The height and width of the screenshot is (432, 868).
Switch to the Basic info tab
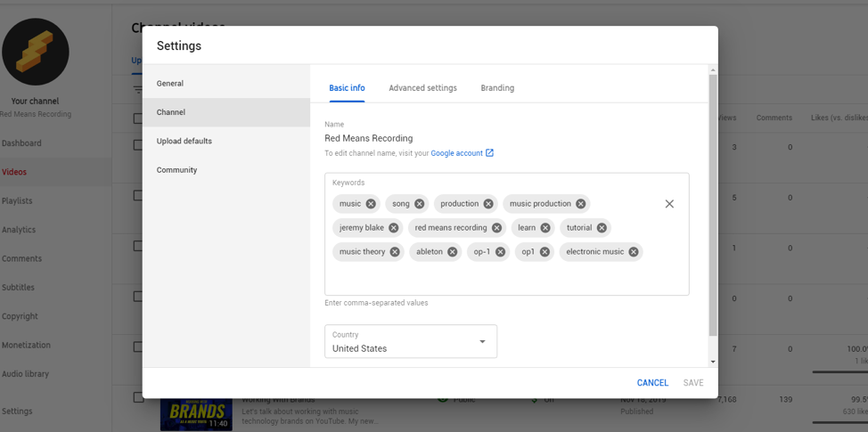[x=347, y=88]
